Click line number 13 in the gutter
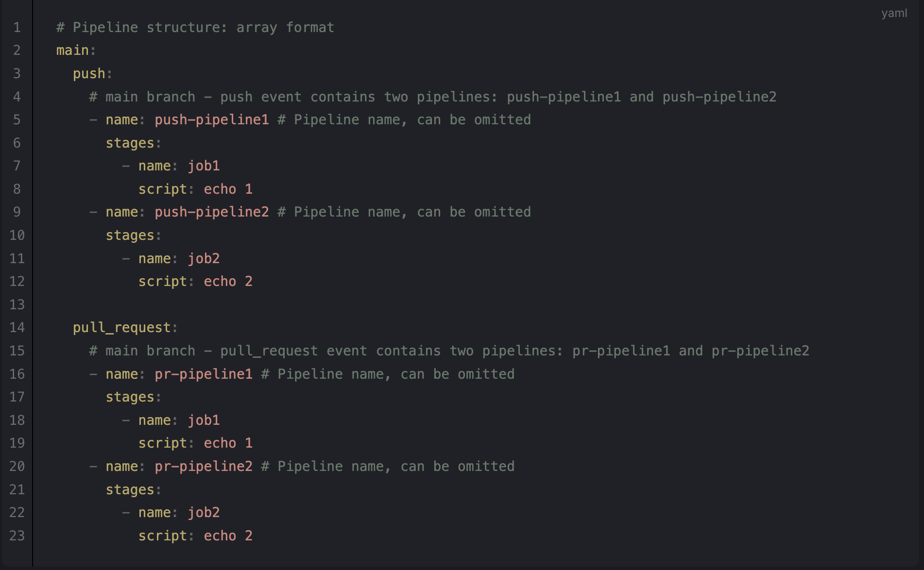Screen dimensions: 924x570 pyautogui.click(x=17, y=304)
